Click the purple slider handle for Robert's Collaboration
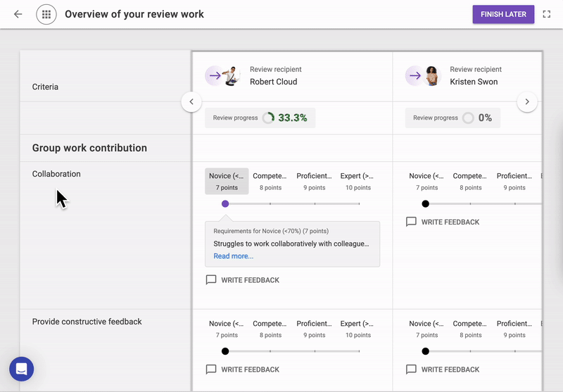The image size is (563, 392). tap(225, 204)
